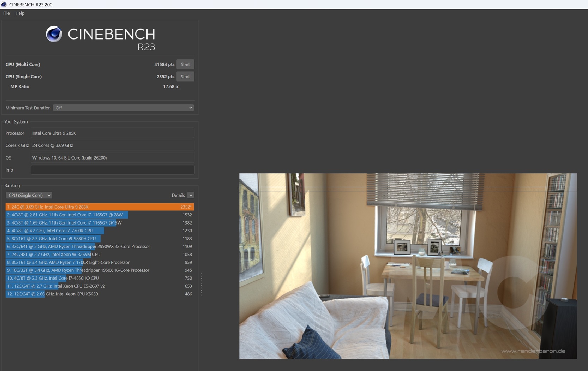Open the Help menu

pos(20,13)
